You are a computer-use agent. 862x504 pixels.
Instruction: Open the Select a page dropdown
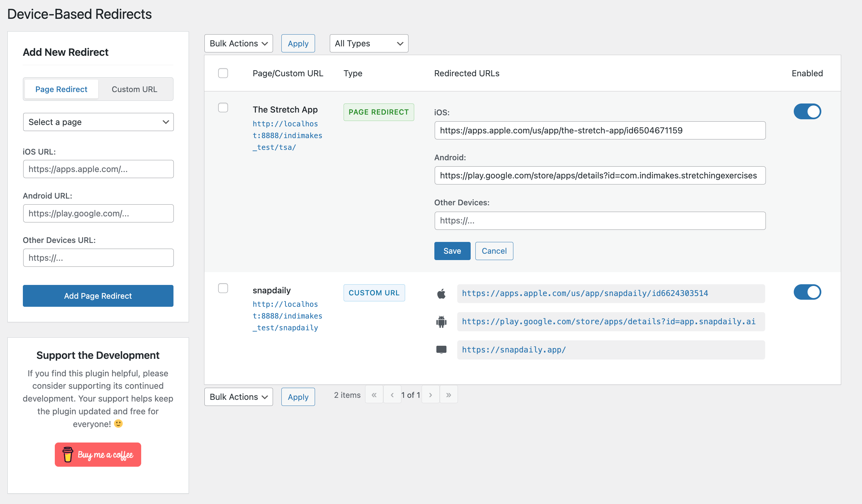click(98, 122)
